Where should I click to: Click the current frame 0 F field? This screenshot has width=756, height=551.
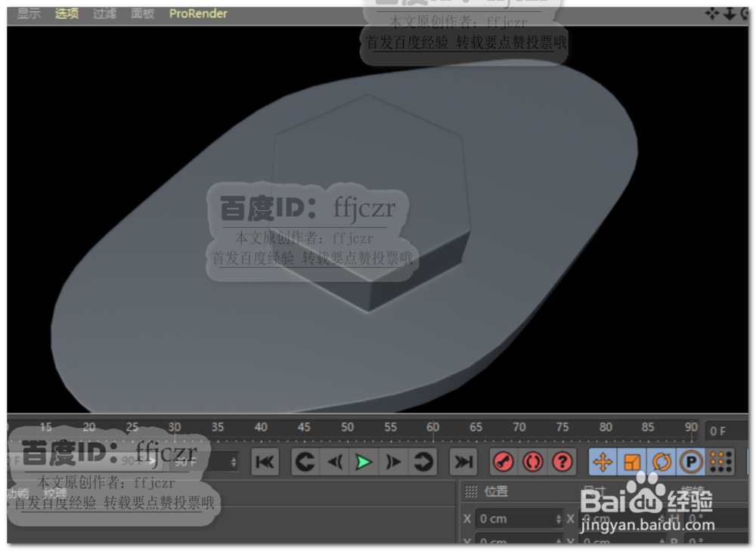727,431
